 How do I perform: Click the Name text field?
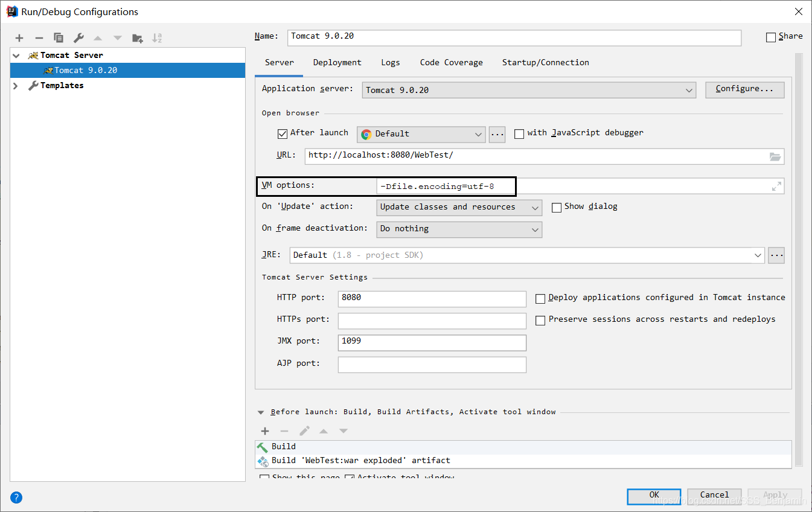[514, 37]
